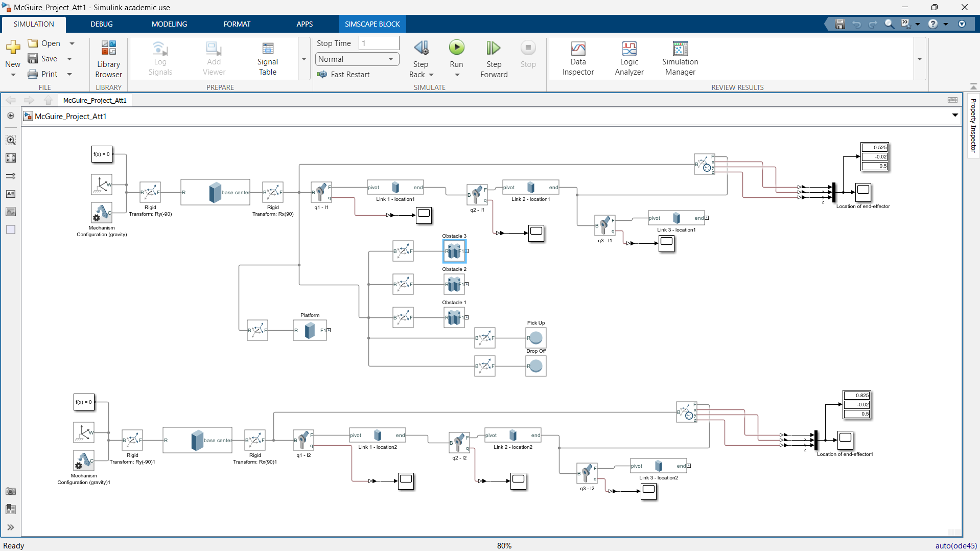
Task: Switch to the FORMAT tab
Action: click(237, 24)
